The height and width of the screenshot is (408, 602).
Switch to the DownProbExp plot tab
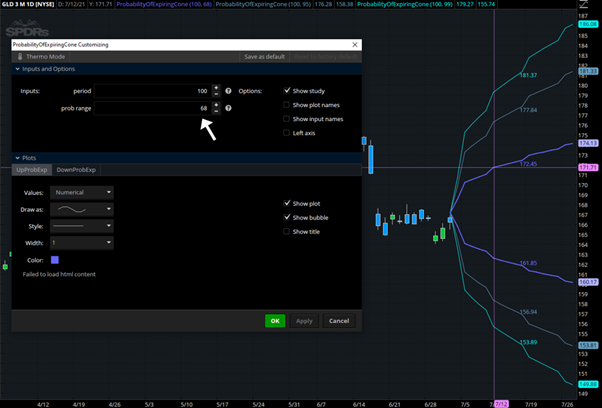click(76, 170)
